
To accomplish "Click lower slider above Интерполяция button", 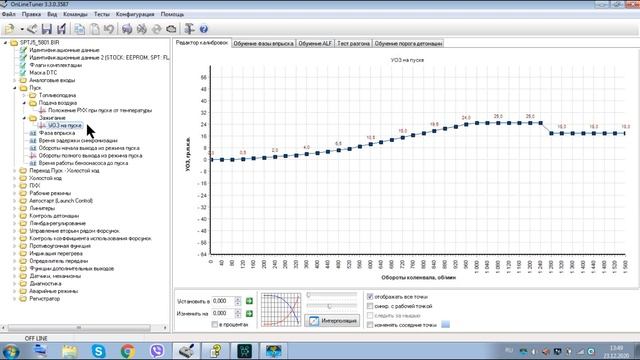I will [x=331, y=306].
